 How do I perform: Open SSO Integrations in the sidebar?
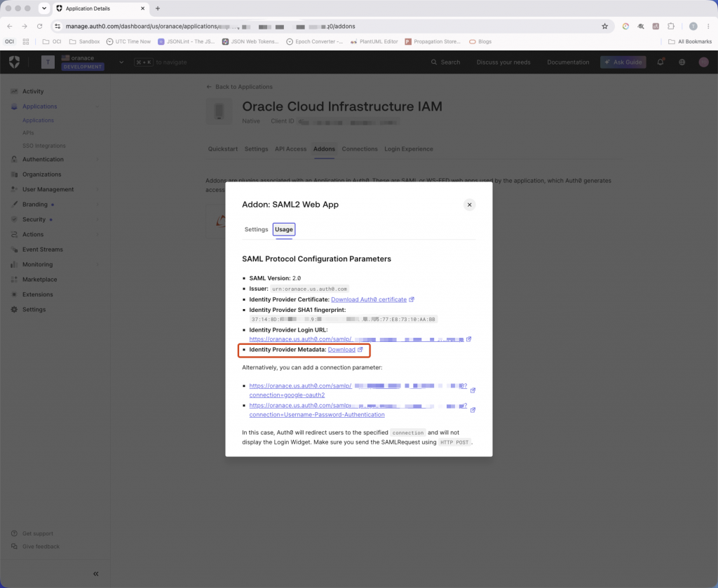click(x=44, y=146)
